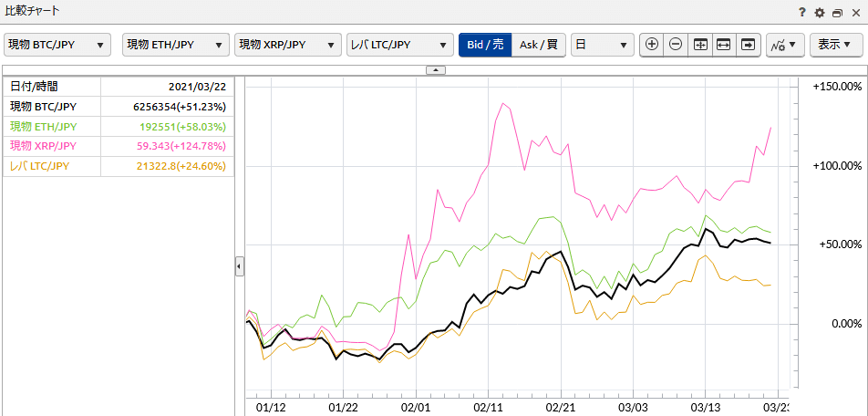Select the Bid / 売 price toggle
868x416 pixels.
485,45
